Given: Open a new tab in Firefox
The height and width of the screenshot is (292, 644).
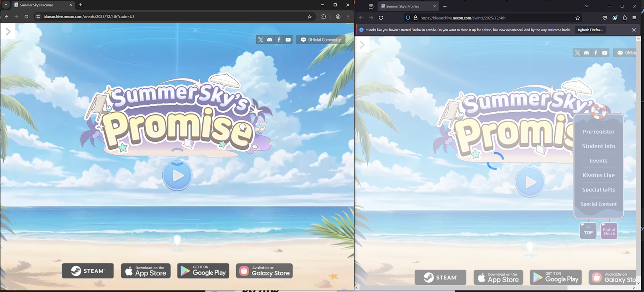Looking at the screenshot, I should tap(445, 6).
